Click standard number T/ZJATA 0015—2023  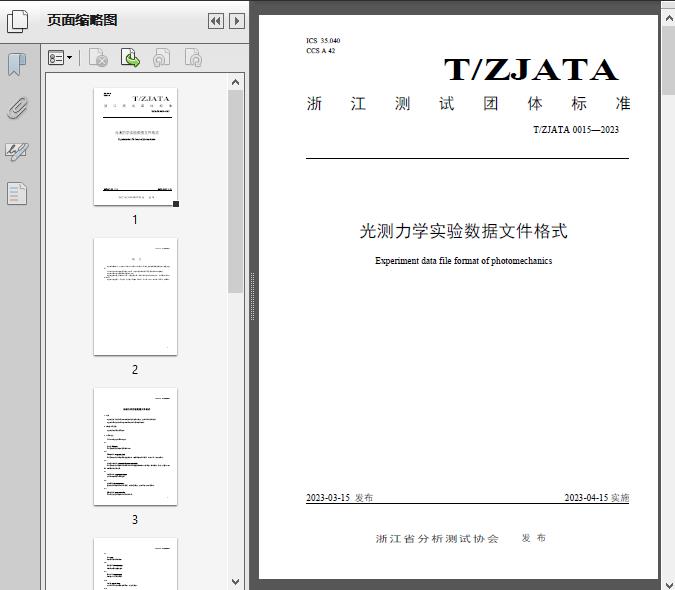click(576, 130)
